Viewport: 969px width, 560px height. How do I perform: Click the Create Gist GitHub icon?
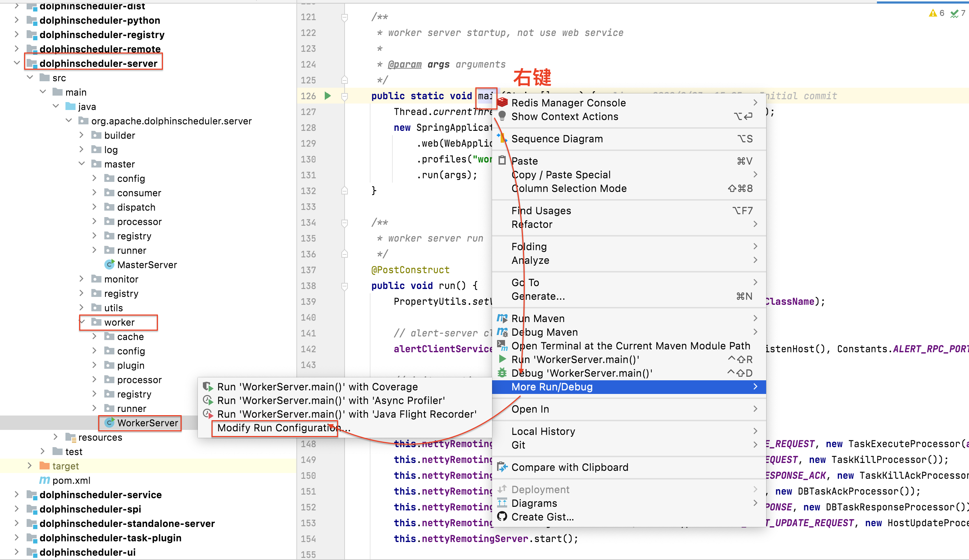pos(502,517)
